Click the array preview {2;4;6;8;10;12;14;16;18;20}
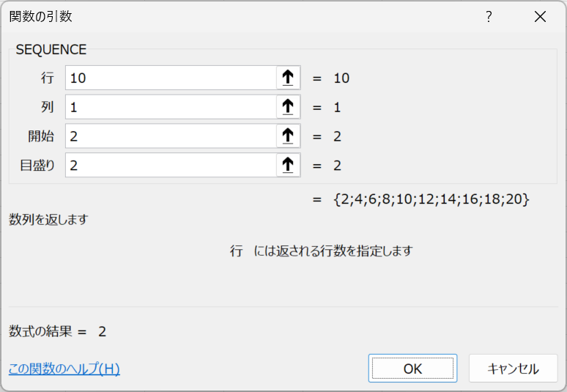The image size is (567, 392). 431,199
